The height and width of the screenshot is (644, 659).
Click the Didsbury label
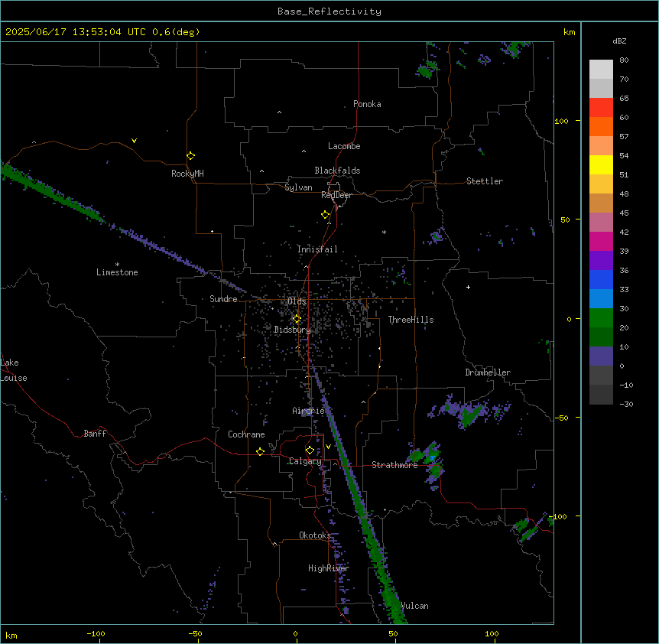click(x=292, y=330)
